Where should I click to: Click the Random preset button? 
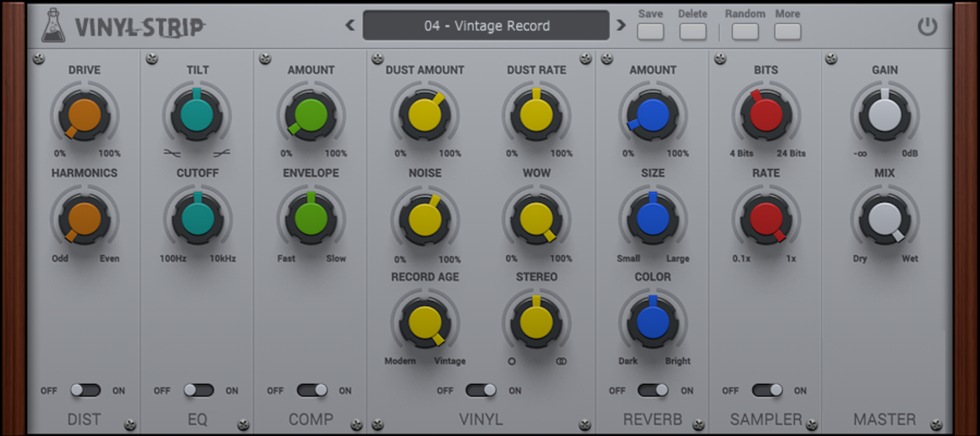745,31
